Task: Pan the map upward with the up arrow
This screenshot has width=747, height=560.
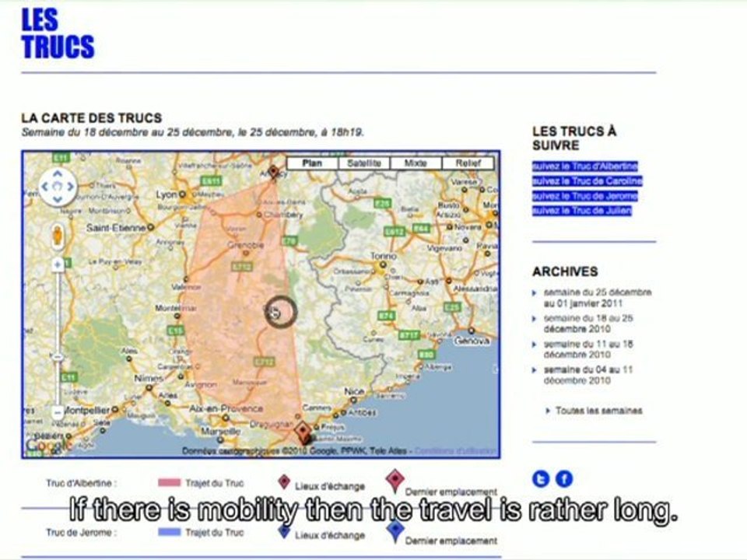Action: [57, 173]
